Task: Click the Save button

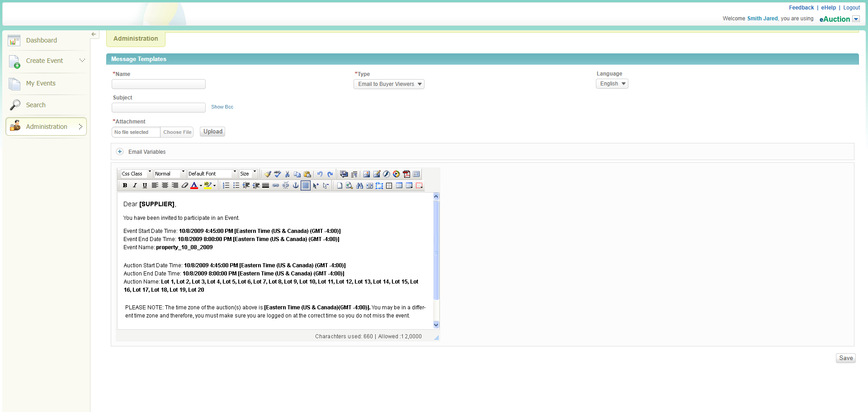Action: (x=845, y=358)
